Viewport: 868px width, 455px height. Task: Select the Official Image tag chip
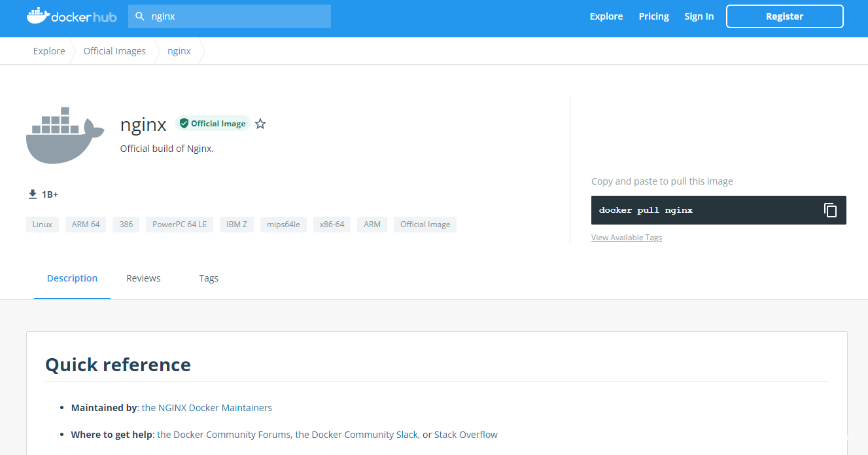[425, 225]
